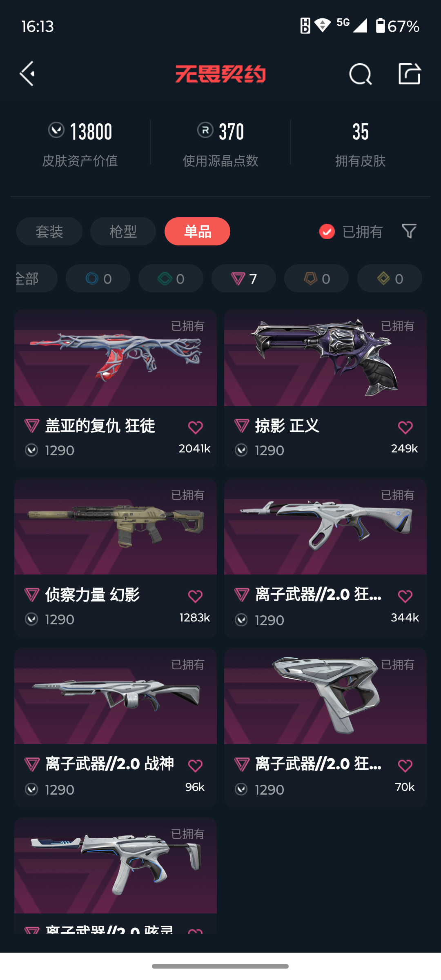This screenshot has width=441, height=980.
Task: Filter by the green diamond tier chip
Action: coord(171,278)
